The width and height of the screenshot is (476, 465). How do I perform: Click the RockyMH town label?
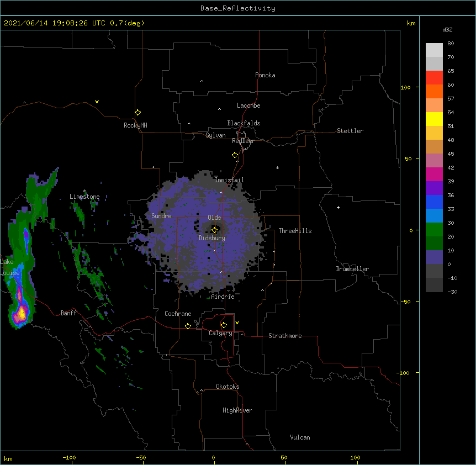pos(135,125)
